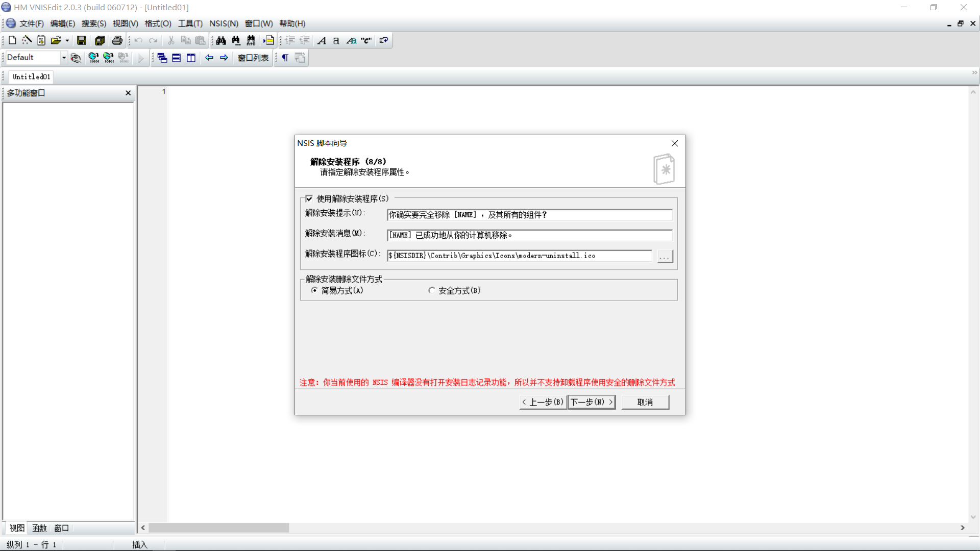
Task: Toggle the paragraph mark special characters icon
Action: [x=285, y=58]
